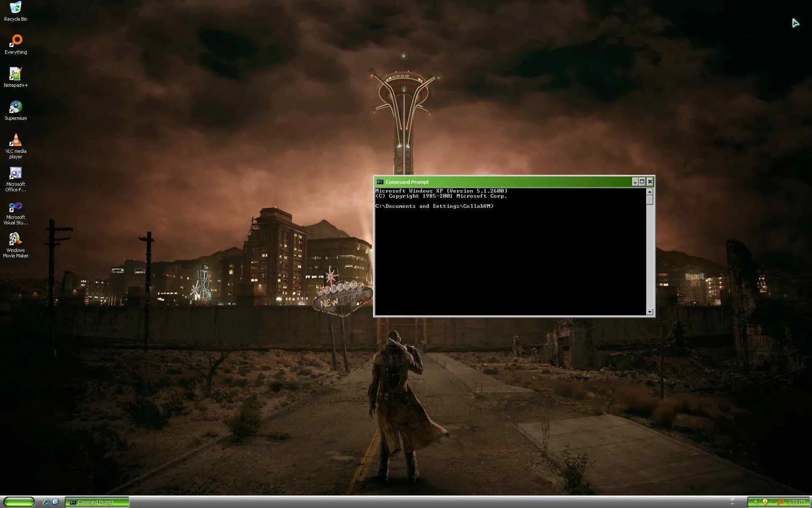The image size is (812, 508).
Task: Open the Everything magnifier tray icon
Action: coord(781,502)
